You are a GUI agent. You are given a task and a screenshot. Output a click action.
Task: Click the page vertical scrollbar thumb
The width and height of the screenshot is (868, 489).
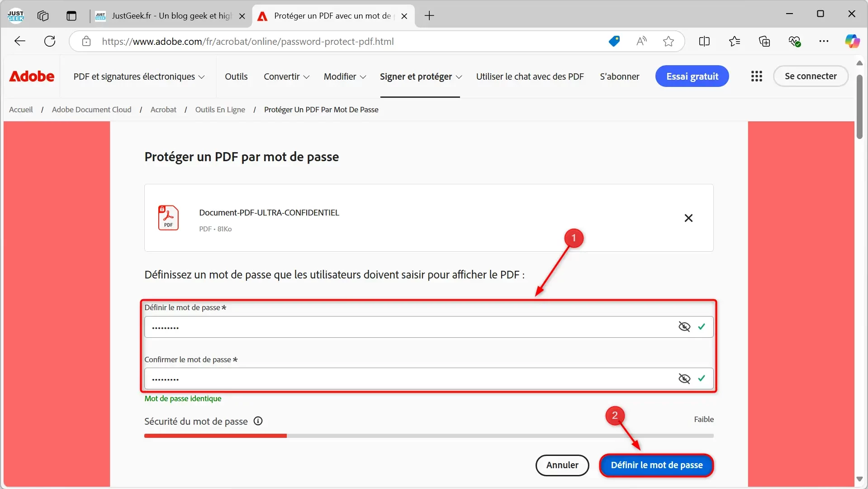pyautogui.click(x=859, y=107)
